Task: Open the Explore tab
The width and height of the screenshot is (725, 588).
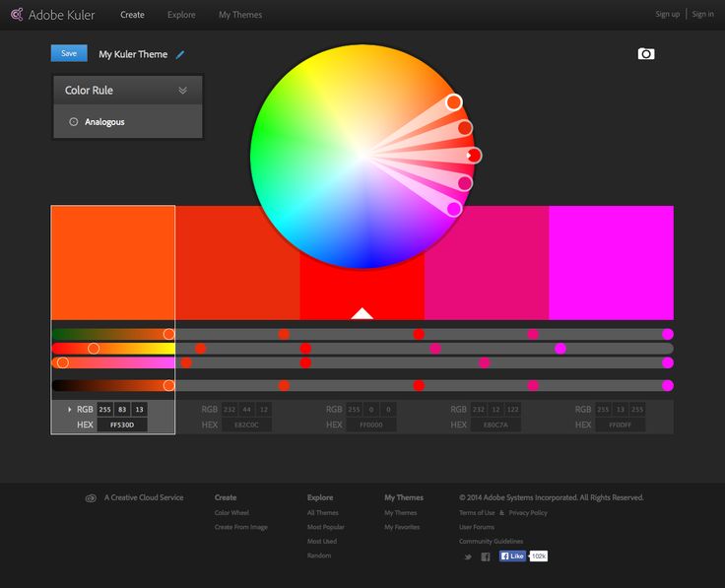Action: pos(181,15)
